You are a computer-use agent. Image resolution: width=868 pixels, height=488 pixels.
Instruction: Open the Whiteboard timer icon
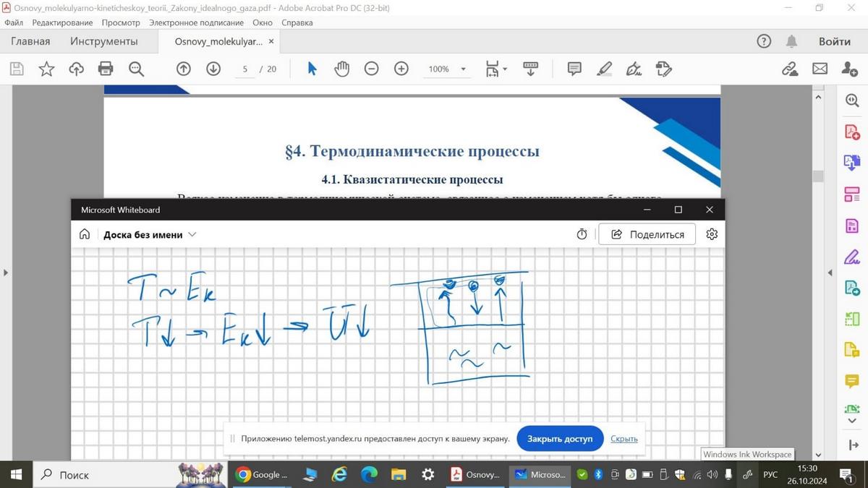[582, 234]
